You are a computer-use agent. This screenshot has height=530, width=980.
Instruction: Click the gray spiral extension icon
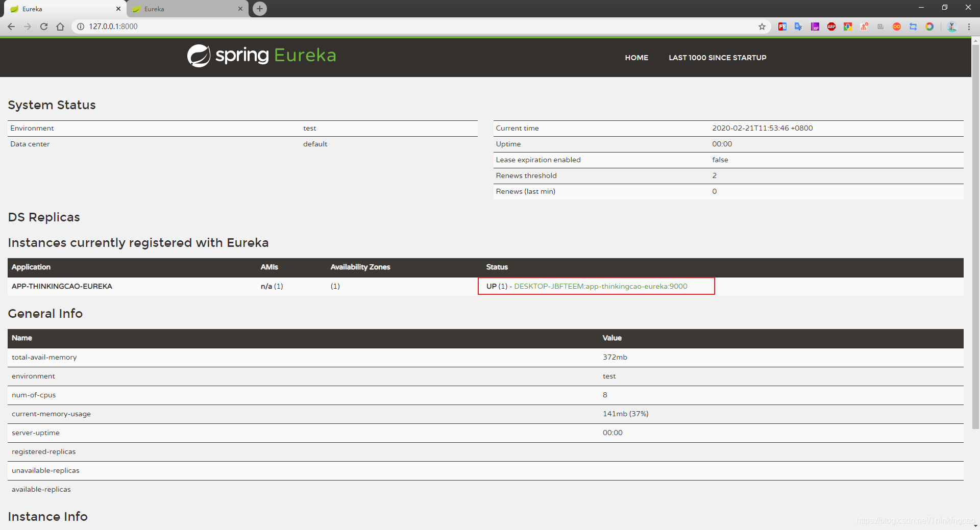point(880,27)
